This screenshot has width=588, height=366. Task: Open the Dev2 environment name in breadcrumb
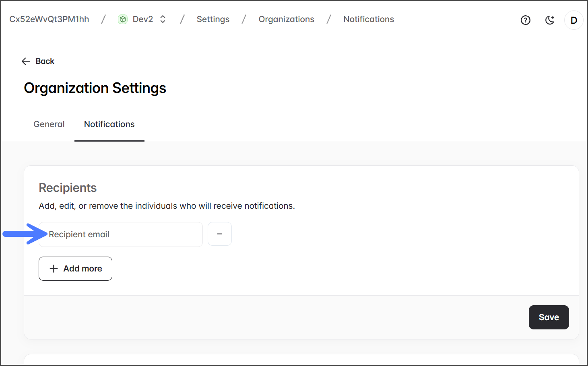(143, 19)
